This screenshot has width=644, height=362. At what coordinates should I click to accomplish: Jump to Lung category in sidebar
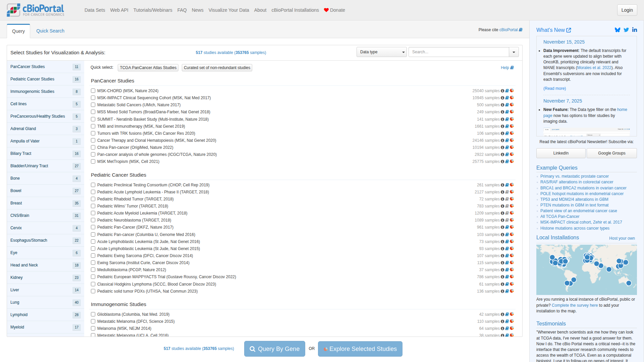tap(45, 302)
